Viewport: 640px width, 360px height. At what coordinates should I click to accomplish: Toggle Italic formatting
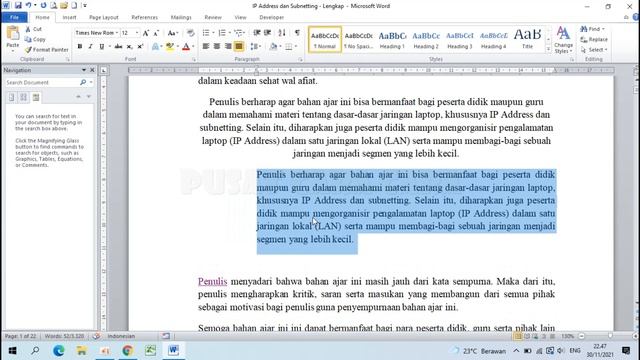click(90, 47)
